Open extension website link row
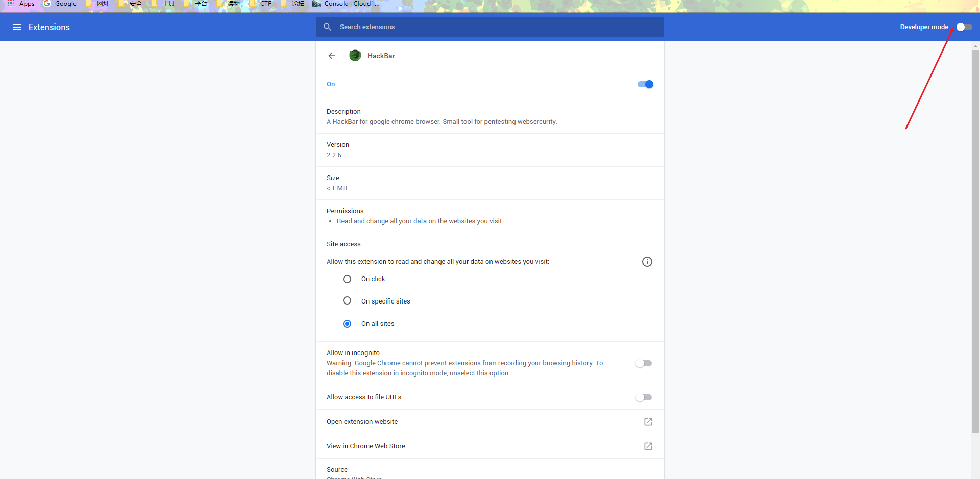 pyautogui.click(x=490, y=422)
